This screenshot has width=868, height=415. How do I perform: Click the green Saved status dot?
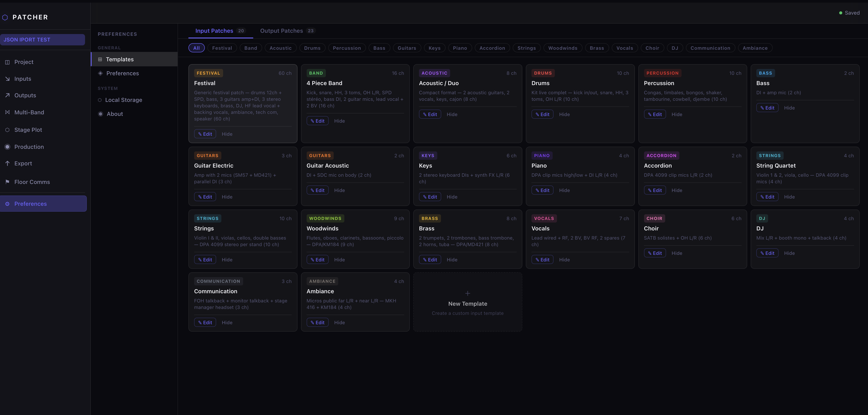(x=840, y=13)
